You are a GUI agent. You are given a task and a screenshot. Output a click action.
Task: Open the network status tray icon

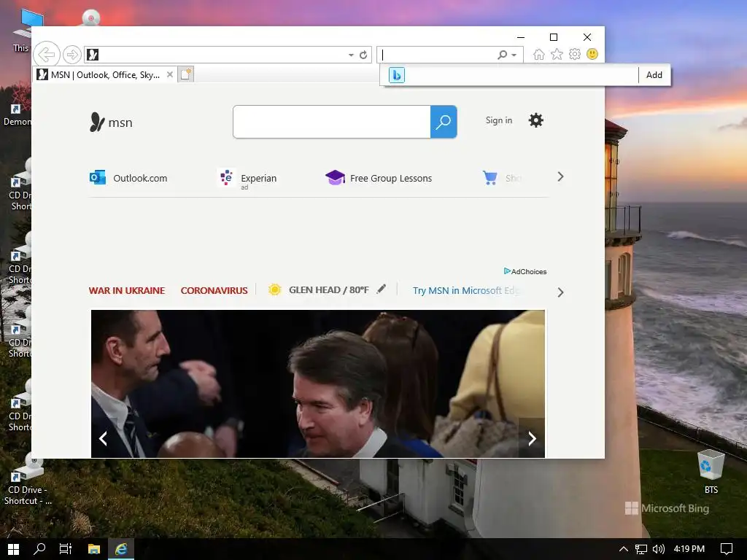[x=641, y=549]
